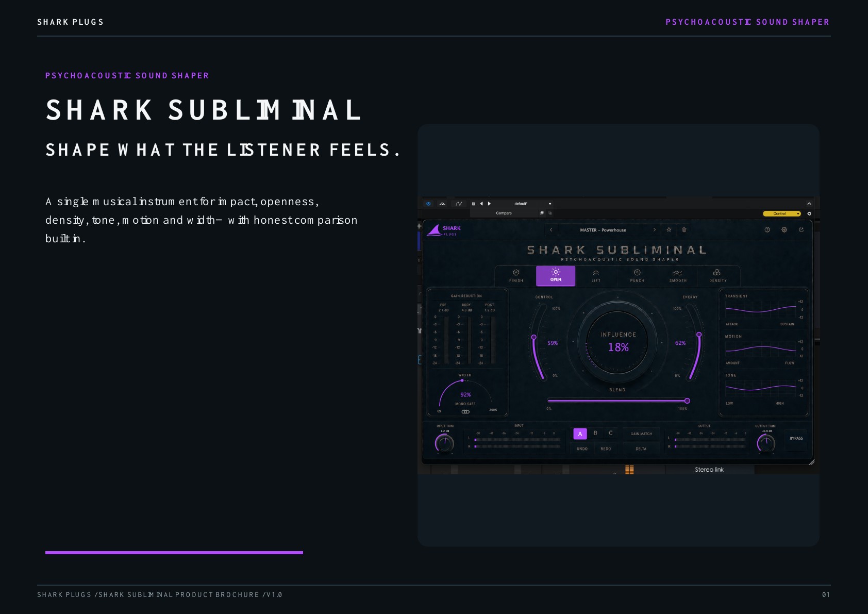Delete the preset with the trash icon
Viewport: 868px width, 614px height.
685,230
